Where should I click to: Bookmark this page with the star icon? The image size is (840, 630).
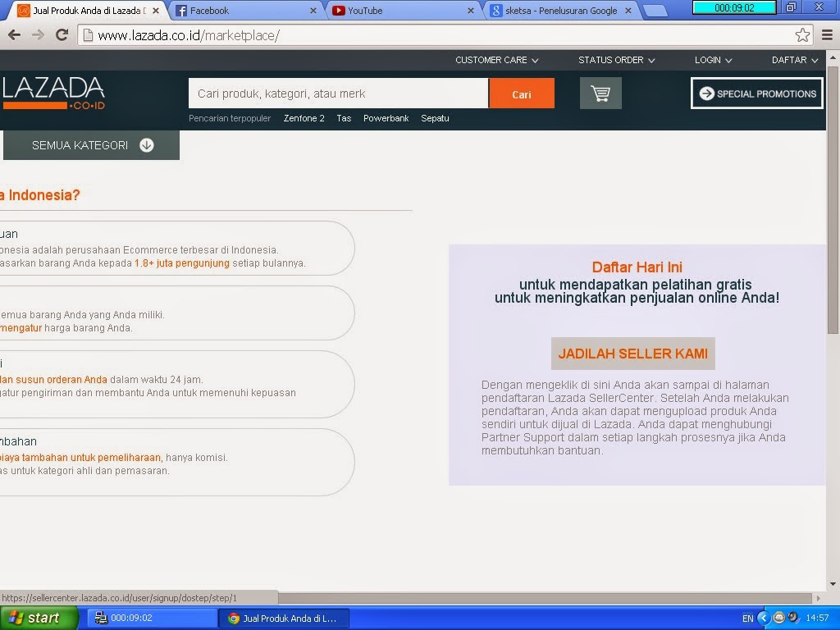802,35
